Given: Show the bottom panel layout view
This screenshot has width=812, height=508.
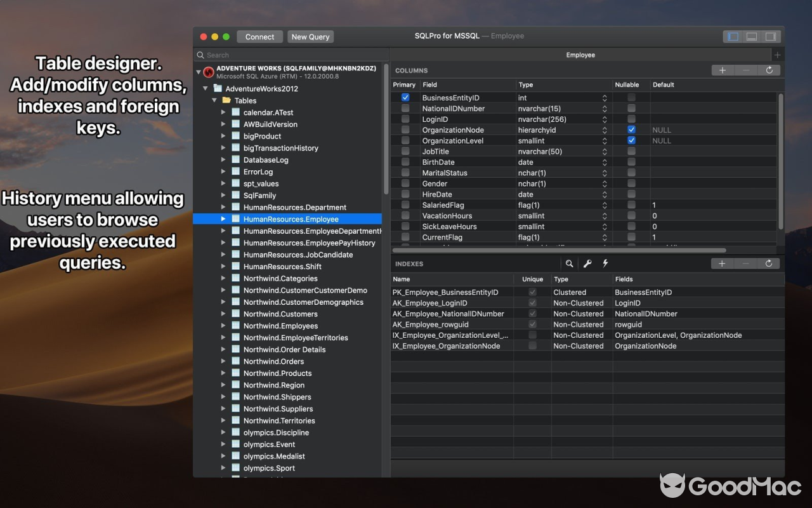Looking at the screenshot, I should 752,36.
